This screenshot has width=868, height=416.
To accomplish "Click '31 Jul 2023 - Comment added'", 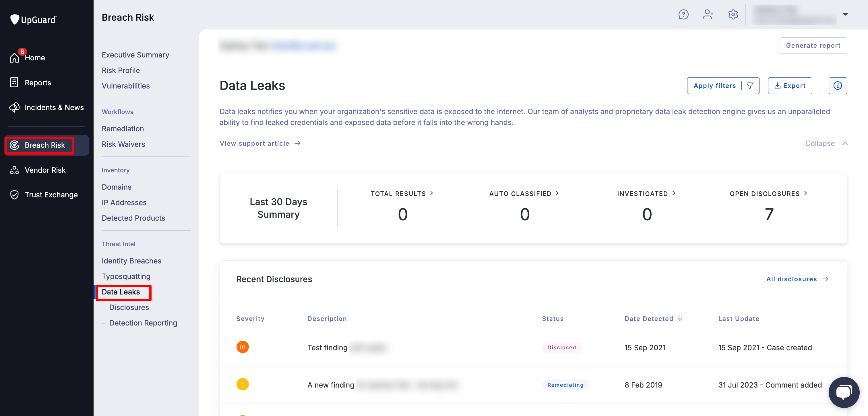I will (770, 385).
